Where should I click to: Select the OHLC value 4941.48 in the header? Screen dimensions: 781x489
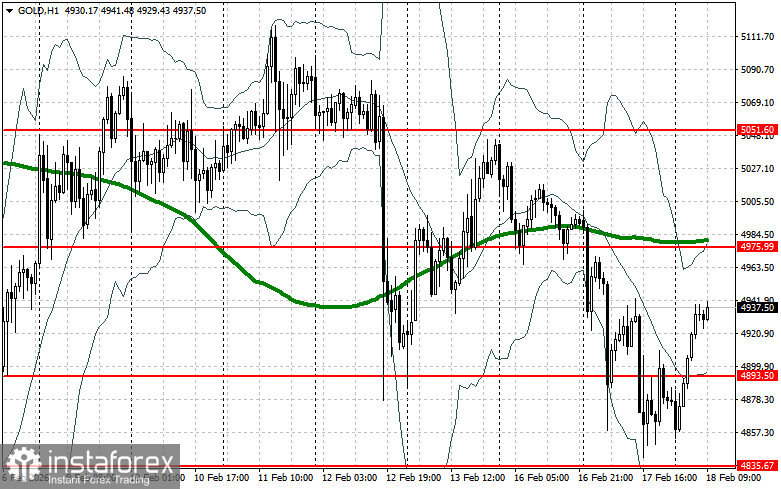(x=117, y=10)
